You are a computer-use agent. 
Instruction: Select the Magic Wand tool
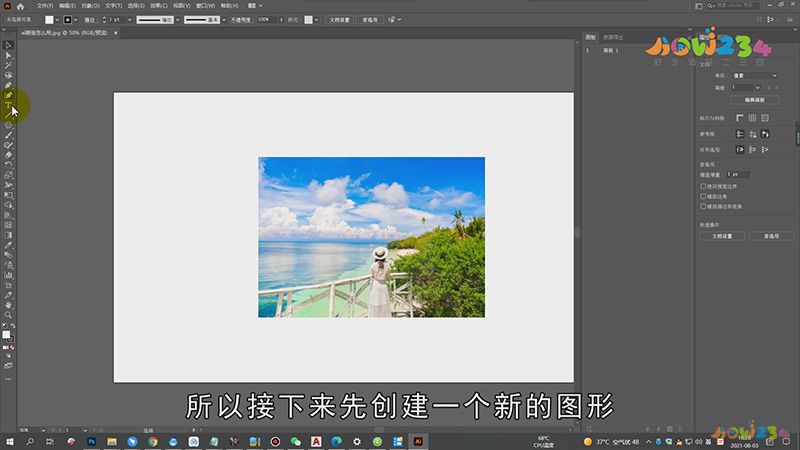click(8, 65)
